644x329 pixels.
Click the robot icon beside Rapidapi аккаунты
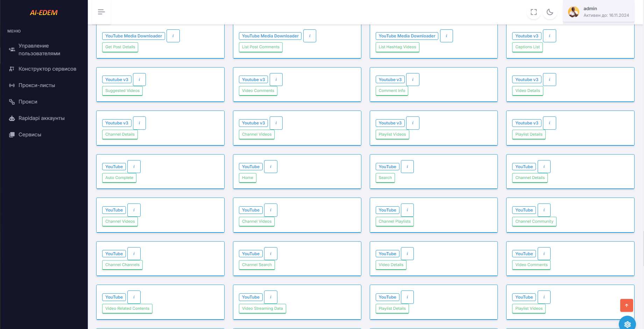coord(12,118)
